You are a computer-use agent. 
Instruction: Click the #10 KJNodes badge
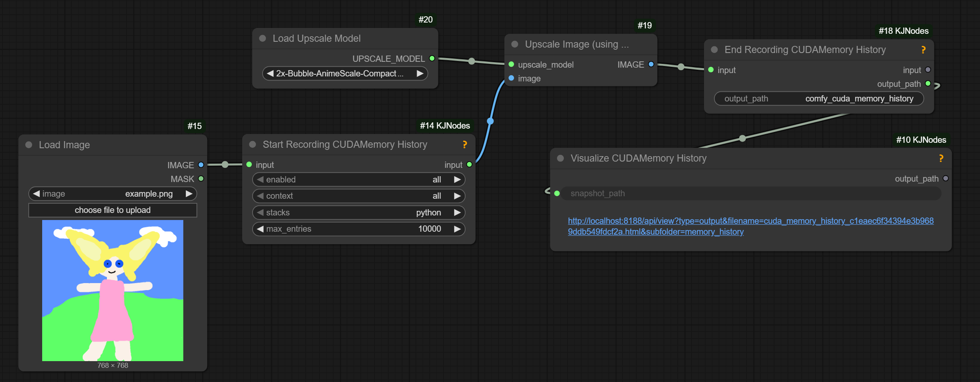pyautogui.click(x=921, y=140)
